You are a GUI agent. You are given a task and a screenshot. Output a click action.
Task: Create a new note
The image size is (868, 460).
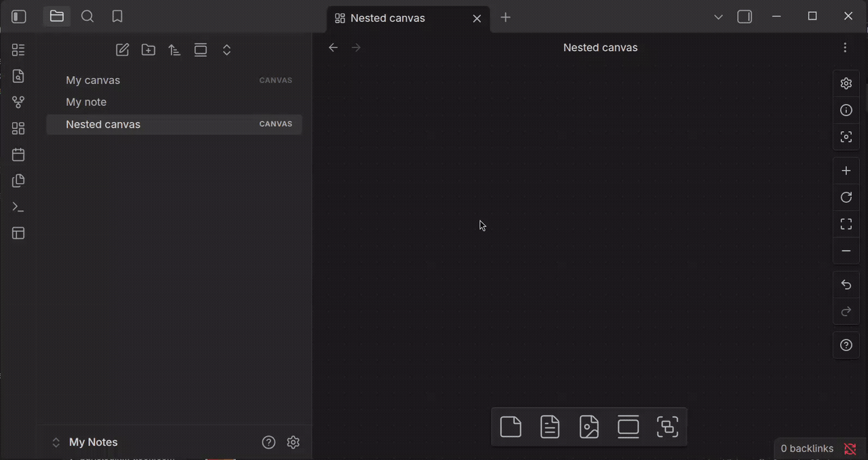[122, 50]
